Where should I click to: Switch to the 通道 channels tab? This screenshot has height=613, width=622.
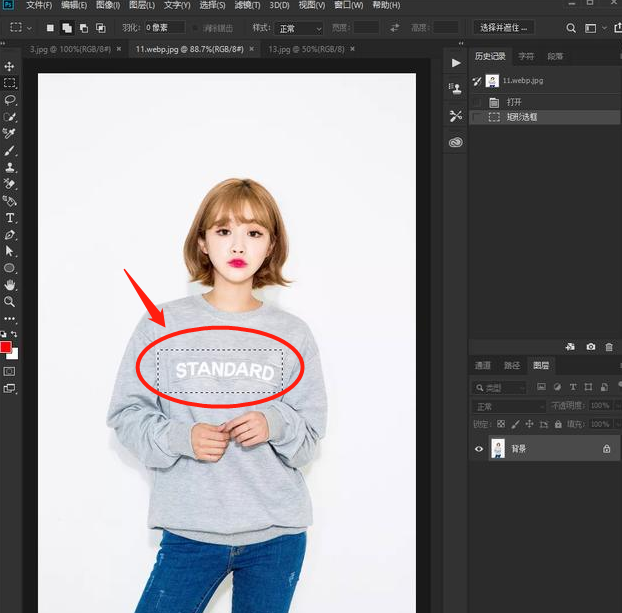point(483,365)
